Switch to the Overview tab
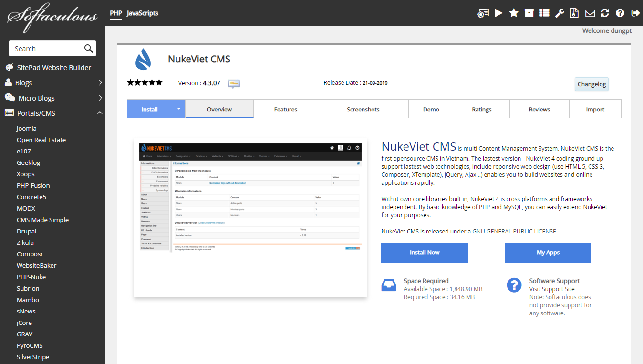 [x=219, y=109]
